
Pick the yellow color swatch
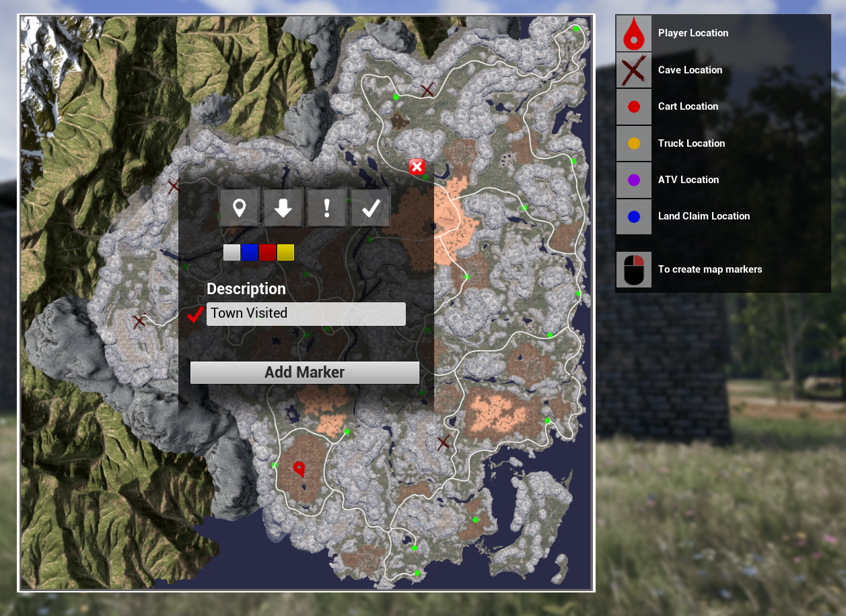coord(285,252)
